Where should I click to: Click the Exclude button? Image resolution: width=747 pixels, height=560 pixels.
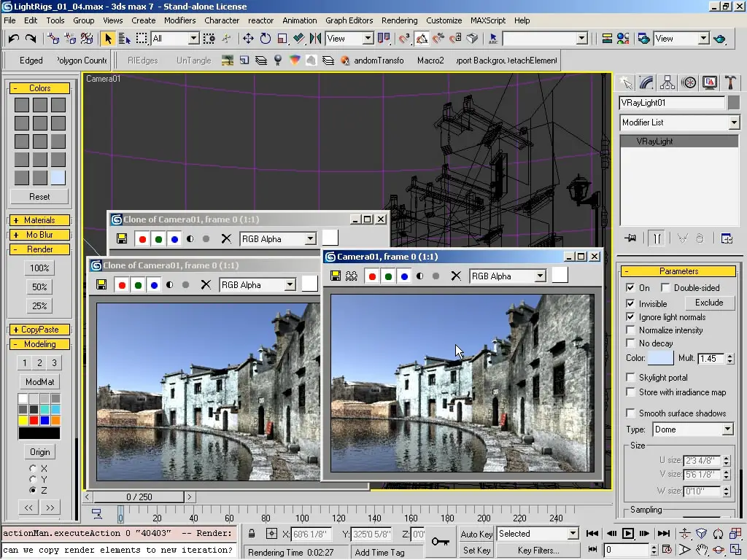pyautogui.click(x=708, y=303)
